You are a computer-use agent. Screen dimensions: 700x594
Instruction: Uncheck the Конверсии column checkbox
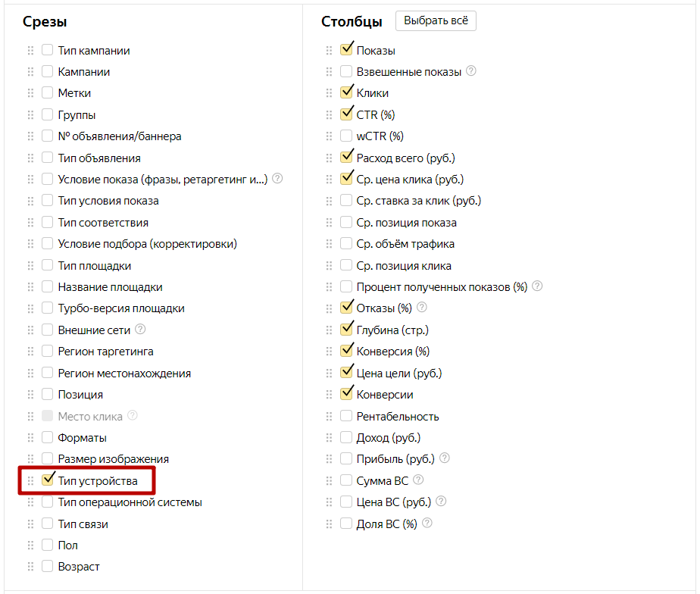click(x=346, y=395)
